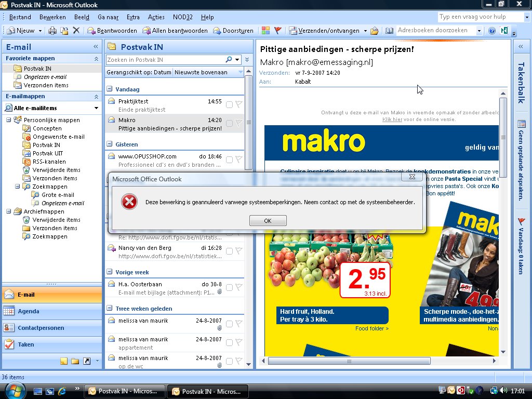532x399 pixels.
Task: Open the Categorize colored-squares toolbar icon
Action: pyautogui.click(x=265, y=31)
